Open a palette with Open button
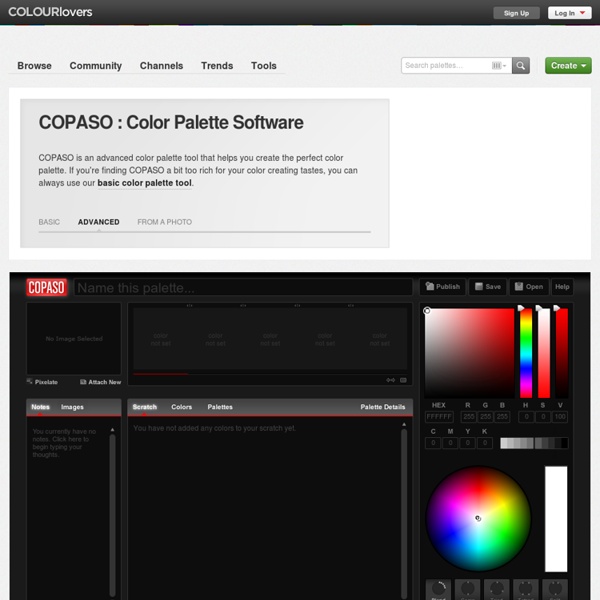Image resolution: width=600 pixels, height=600 pixels. [x=529, y=287]
